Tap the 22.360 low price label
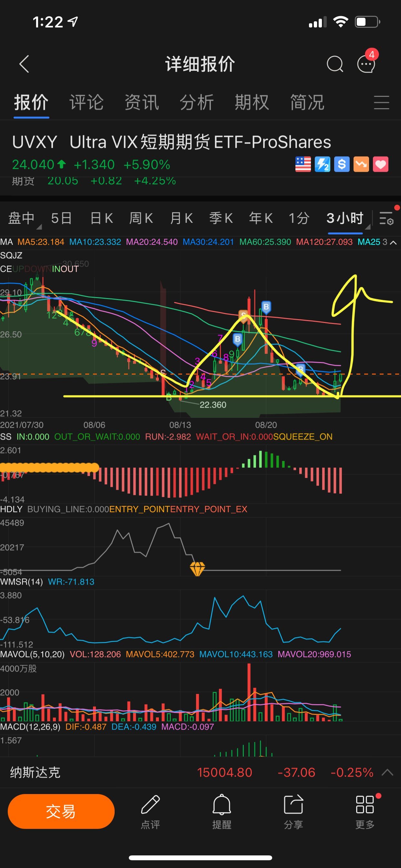The width and height of the screenshot is (401, 868). pos(213,405)
